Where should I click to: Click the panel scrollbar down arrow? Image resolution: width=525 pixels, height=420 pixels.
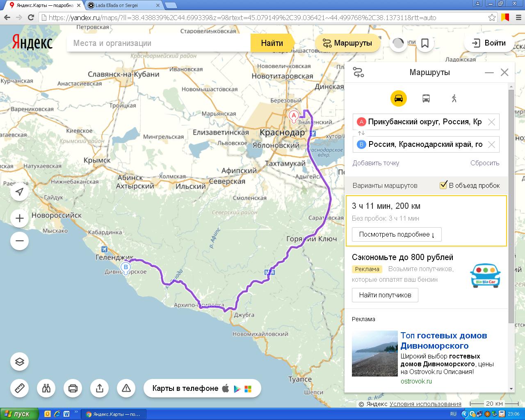[511, 389]
